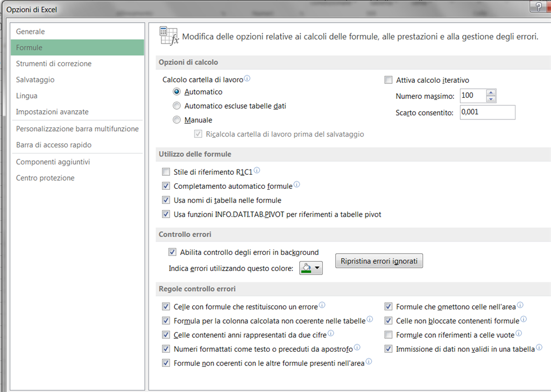Toggle Celle contenenti anni rappresentati da due cifre
This screenshot has height=392, width=551.
coord(166,335)
